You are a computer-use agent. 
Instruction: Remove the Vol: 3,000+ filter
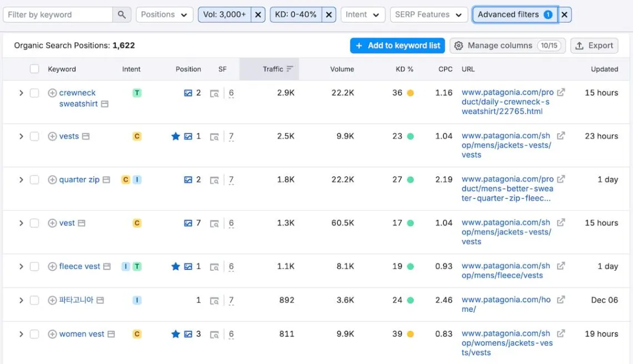click(x=258, y=14)
